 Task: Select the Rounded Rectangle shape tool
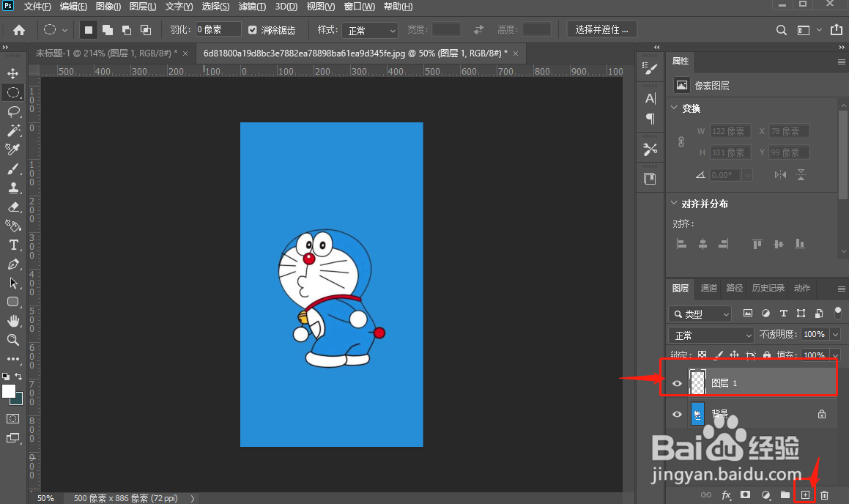point(13,302)
